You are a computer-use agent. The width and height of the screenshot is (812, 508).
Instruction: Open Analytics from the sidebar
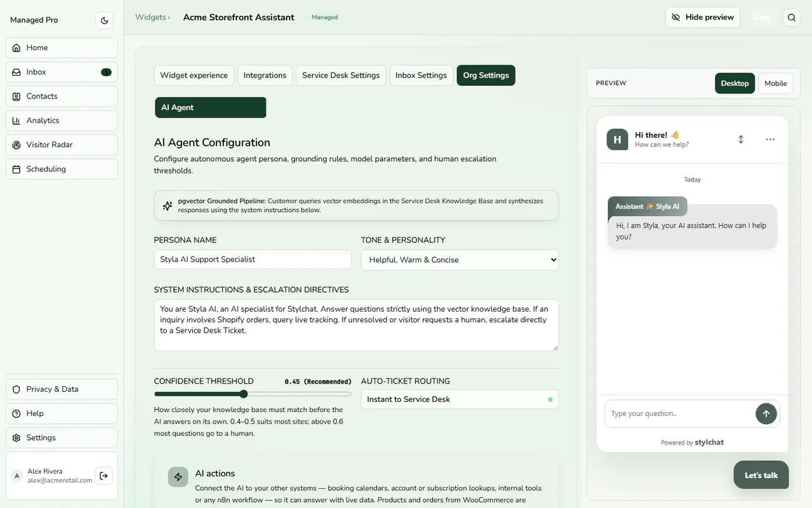[62, 121]
